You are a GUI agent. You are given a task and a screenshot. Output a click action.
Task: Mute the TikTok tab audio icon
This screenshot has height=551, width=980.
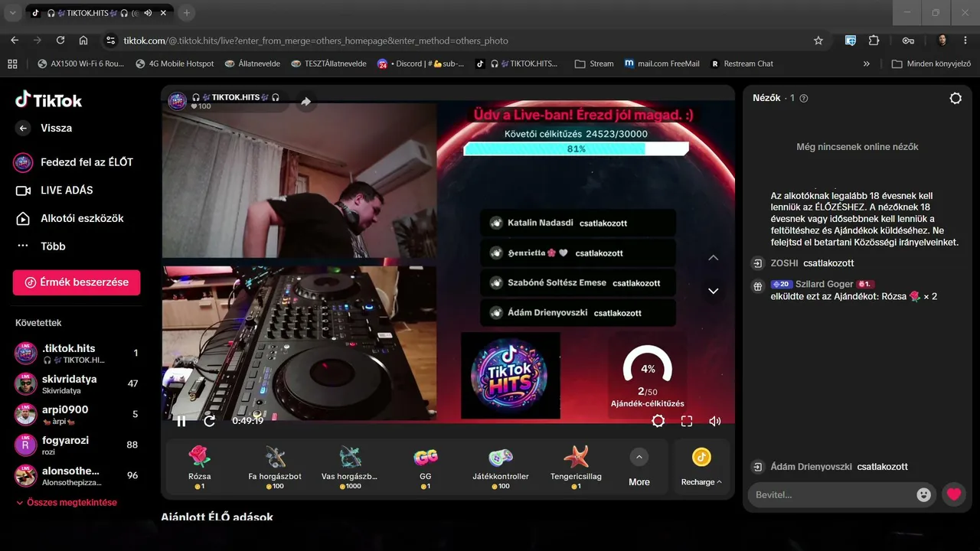(x=147, y=13)
